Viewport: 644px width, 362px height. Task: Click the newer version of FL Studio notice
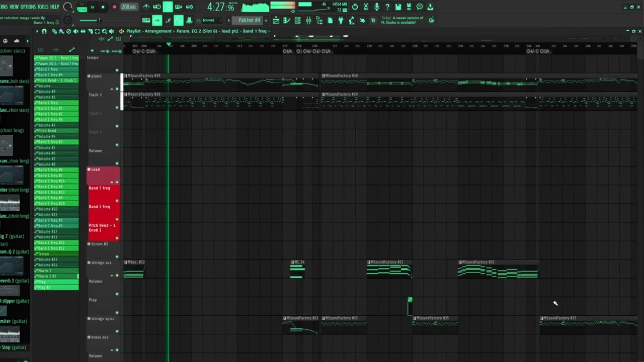(403, 20)
